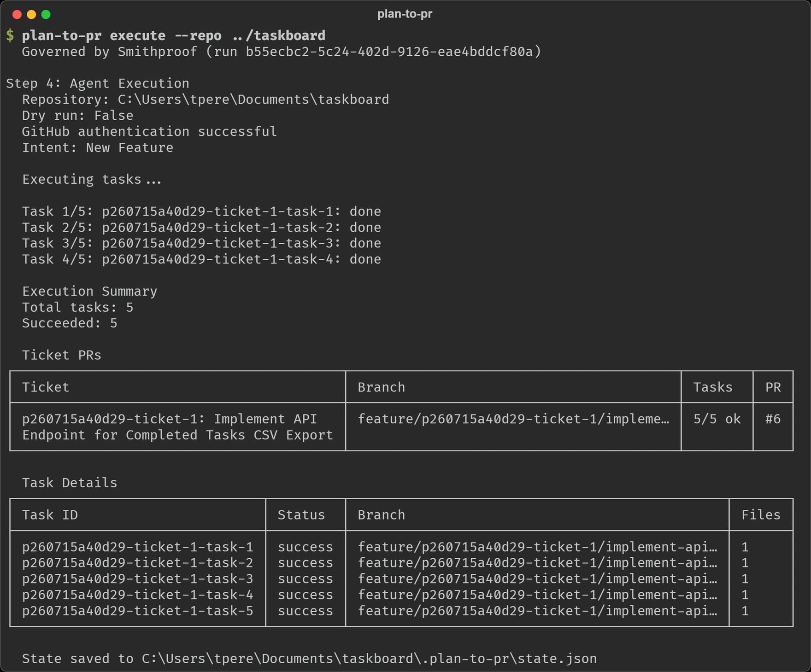Click the State saved to state.json line
Viewport: 811px width, 672px height.
tap(309, 659)
